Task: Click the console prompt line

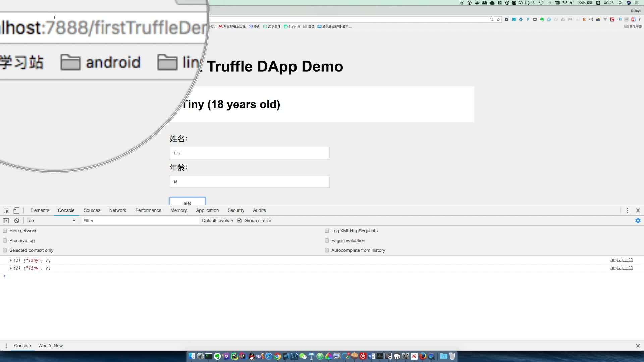Action: pyautogui.click(x=322, y=276)
